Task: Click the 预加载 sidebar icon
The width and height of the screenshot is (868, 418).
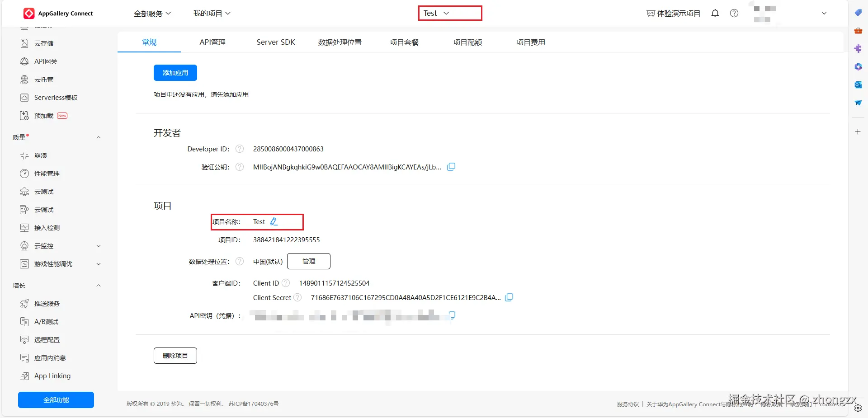Action: [x=24, y=116]
